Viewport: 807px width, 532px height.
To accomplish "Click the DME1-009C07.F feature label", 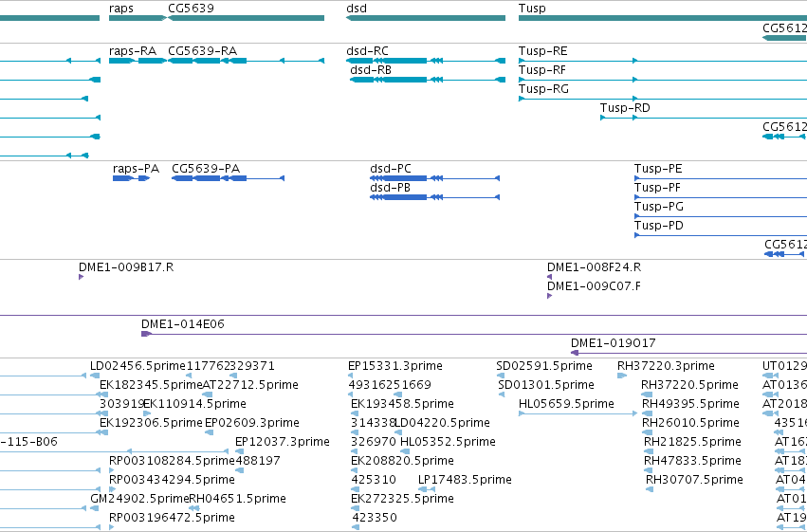I will click(595, 286).
